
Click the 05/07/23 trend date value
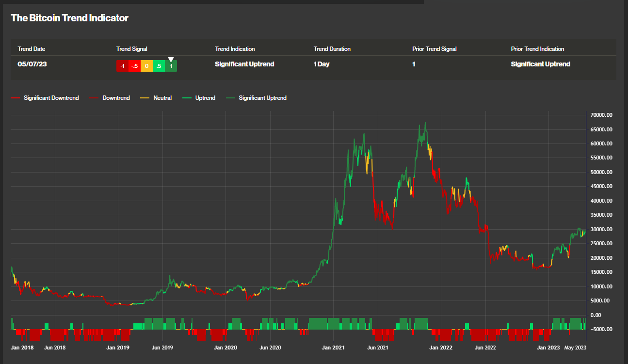coord(32,64)
